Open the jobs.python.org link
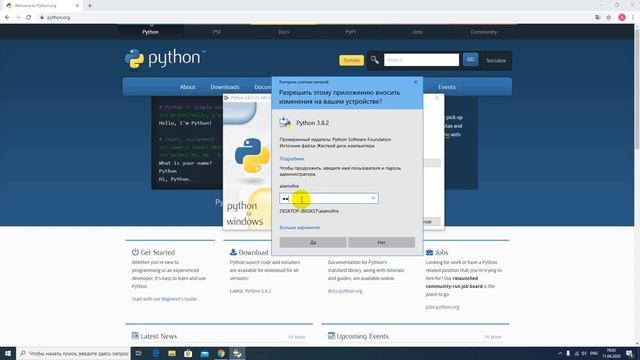640x360 pixels. click(x=442, y=307)
